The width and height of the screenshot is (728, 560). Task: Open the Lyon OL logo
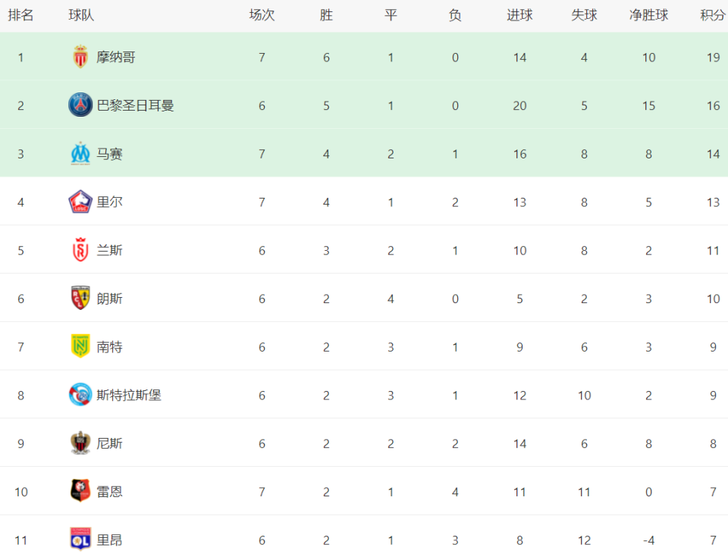[x=80, y=540]
